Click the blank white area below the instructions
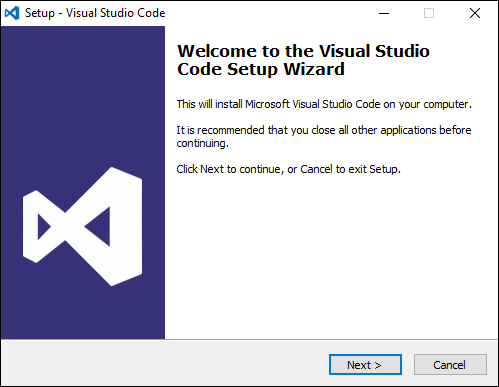Screen dimensions: 499x387 click(330, 257)
